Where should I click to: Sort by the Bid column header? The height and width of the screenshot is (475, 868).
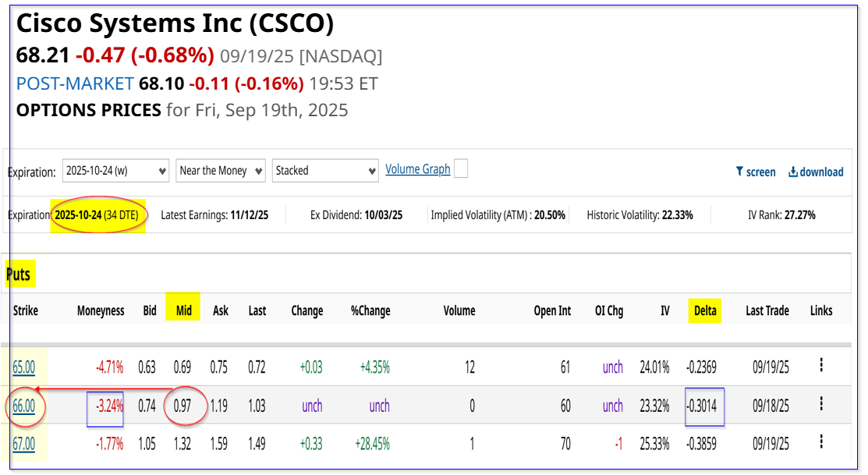pyautogui.click(x=150, y=310)
